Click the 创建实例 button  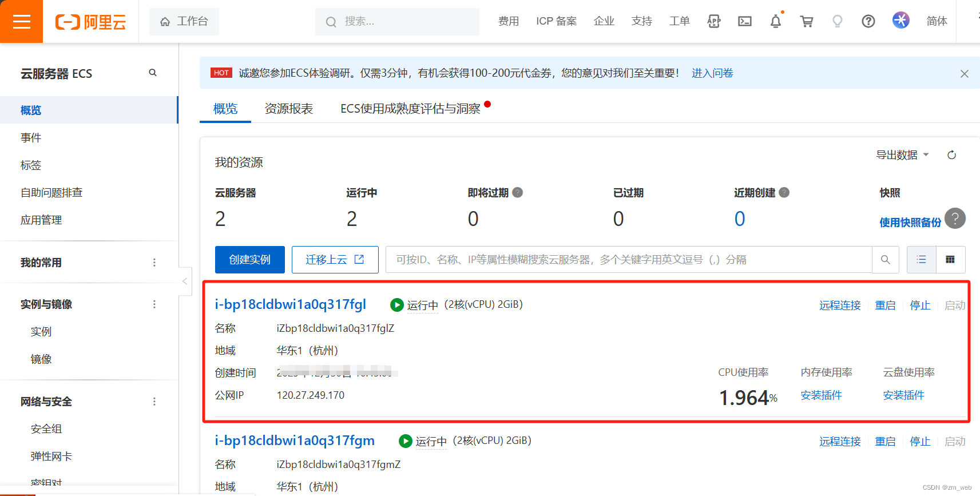pos(250,260)
